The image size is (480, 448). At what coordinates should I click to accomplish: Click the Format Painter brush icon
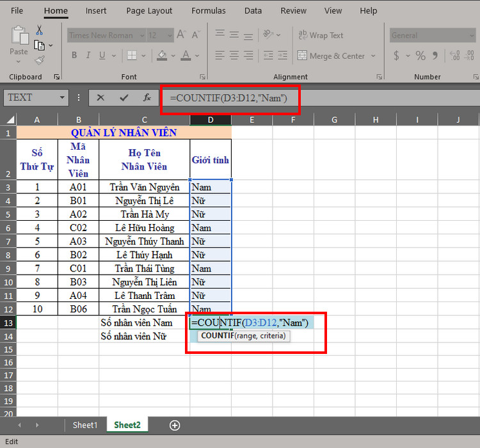40,60
